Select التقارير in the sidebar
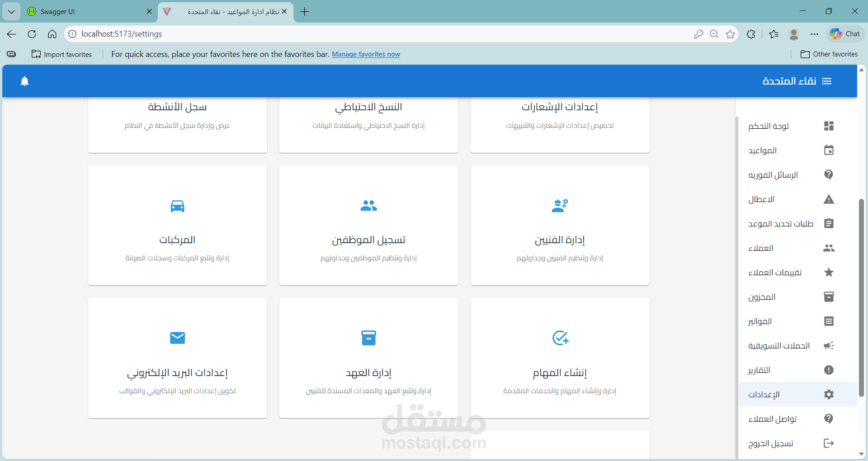Viewport: 868px width, 461px height. (797, 370)
